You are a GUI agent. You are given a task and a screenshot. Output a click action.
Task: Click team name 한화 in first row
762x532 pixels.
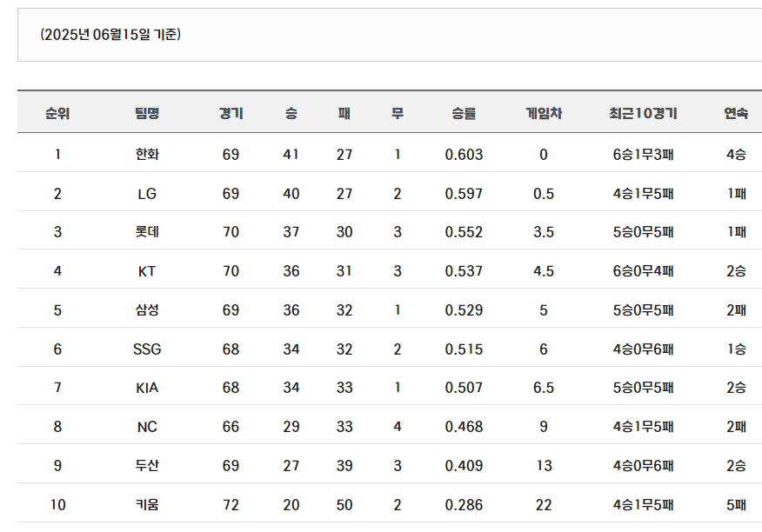point(147,155)
